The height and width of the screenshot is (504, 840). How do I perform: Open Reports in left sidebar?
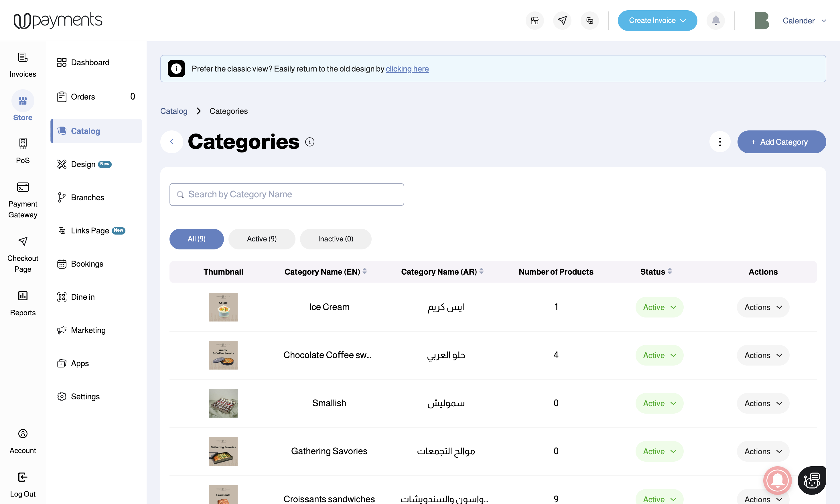point(23,303)
